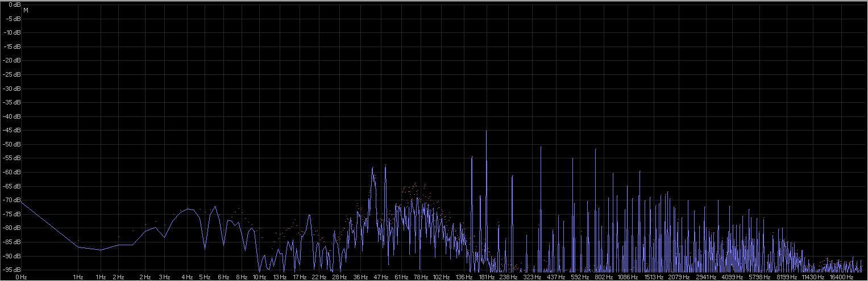The image size is (868, 281).
Task: Click the '28 Hz' frequency label
Action: (339, 278)
